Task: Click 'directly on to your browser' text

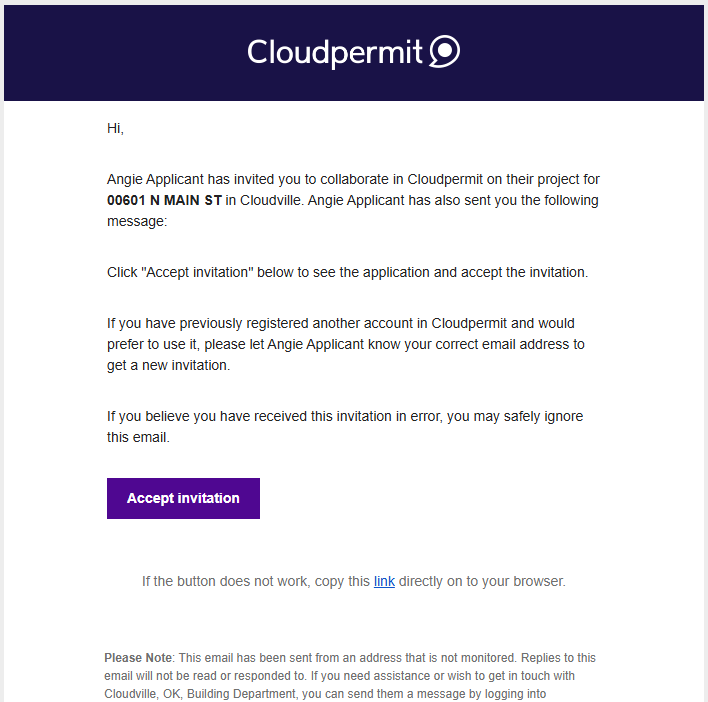Action: 482,581
